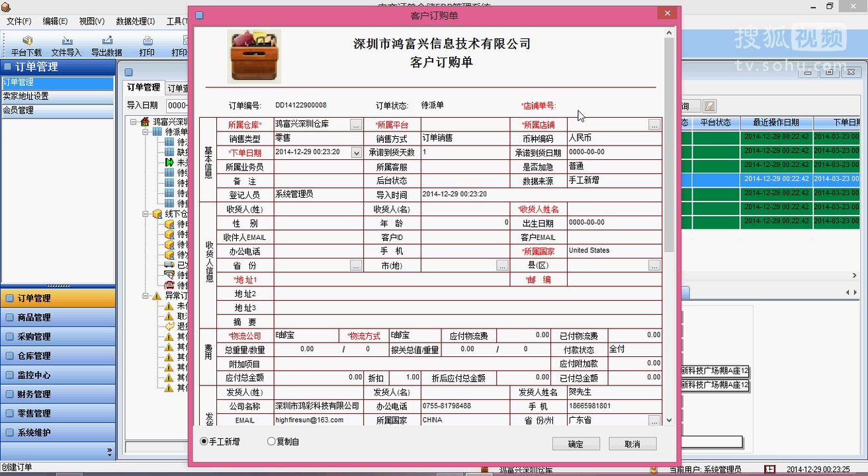Open the 文件(F) menu
868x476 pixels.
click(x=19, y=21)
